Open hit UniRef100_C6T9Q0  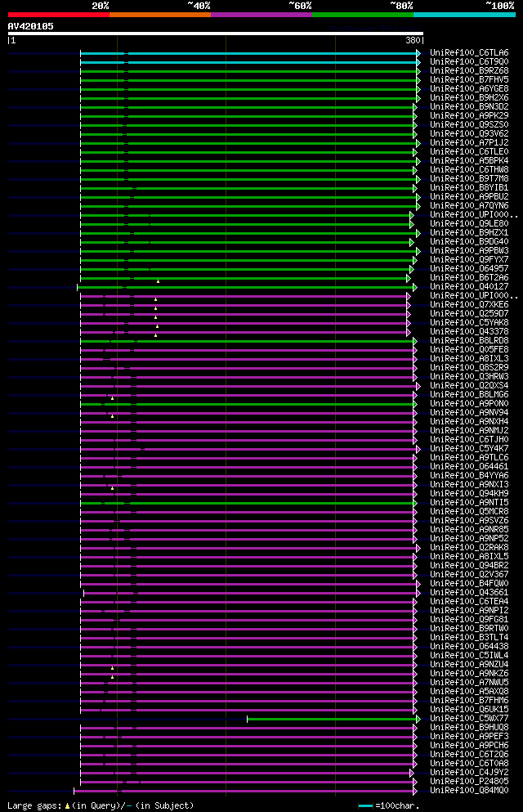click(469, 61)
